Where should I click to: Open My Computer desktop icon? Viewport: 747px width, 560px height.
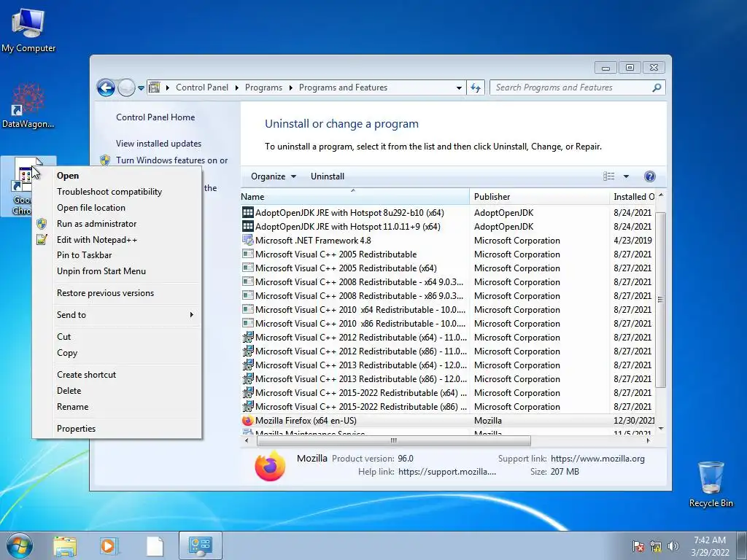(x=28, y=31)
